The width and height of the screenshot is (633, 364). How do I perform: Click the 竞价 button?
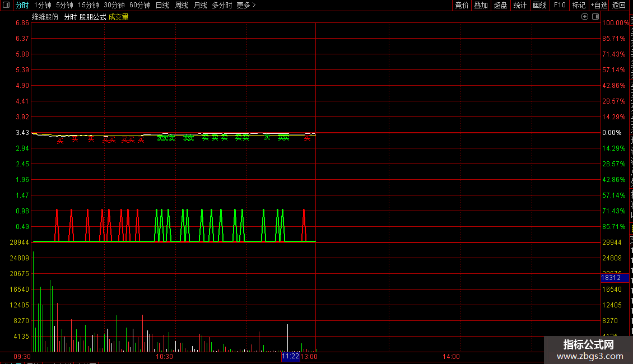pos(462,5)
